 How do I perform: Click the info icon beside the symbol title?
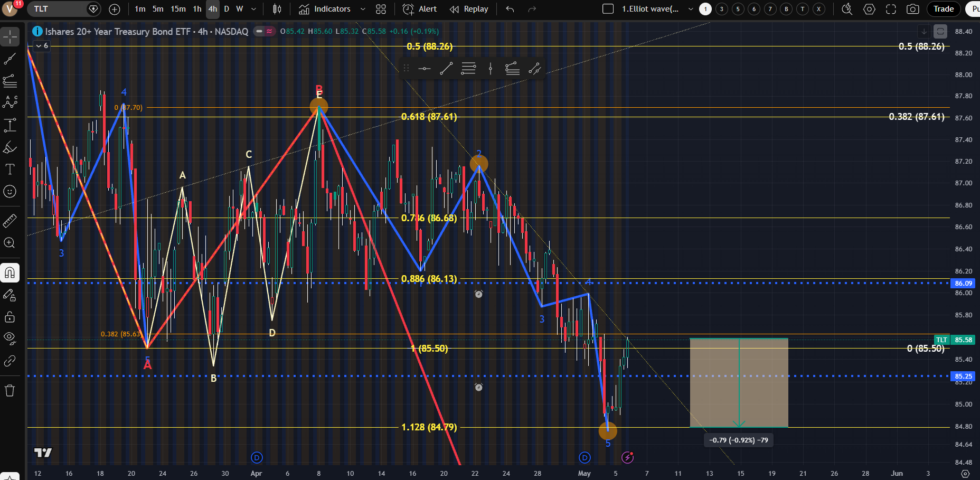[37, 31]
